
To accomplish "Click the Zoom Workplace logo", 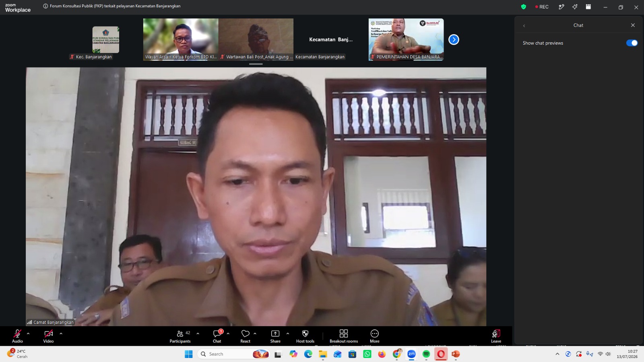I will 18,8.
